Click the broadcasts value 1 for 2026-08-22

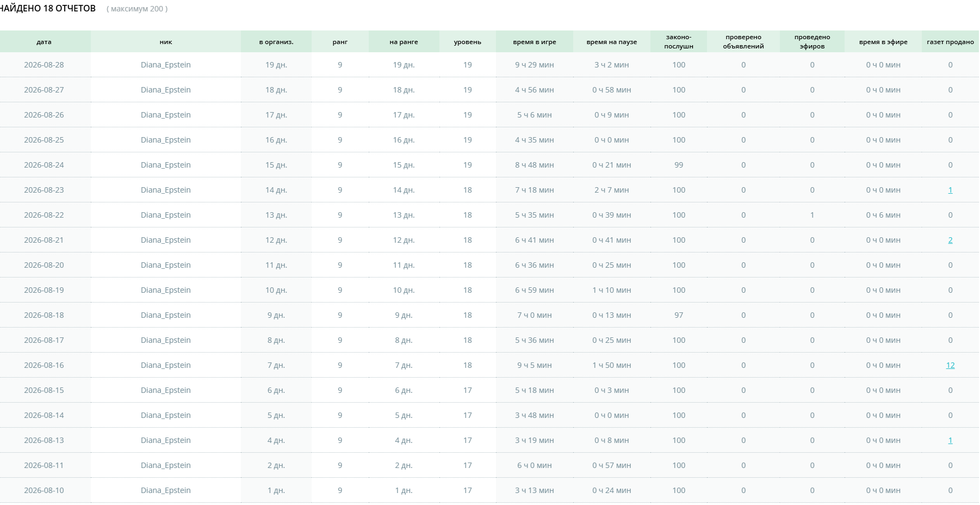coord(812,215)
